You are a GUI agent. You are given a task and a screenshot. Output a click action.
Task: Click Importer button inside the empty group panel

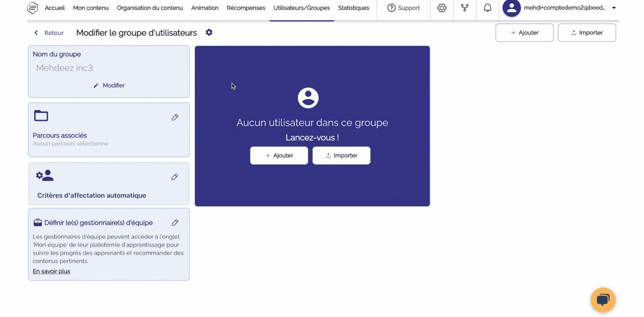click(341, 155)
